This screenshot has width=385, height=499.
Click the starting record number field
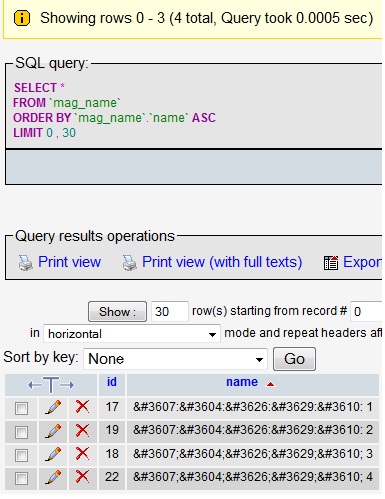tap(366, 312)
